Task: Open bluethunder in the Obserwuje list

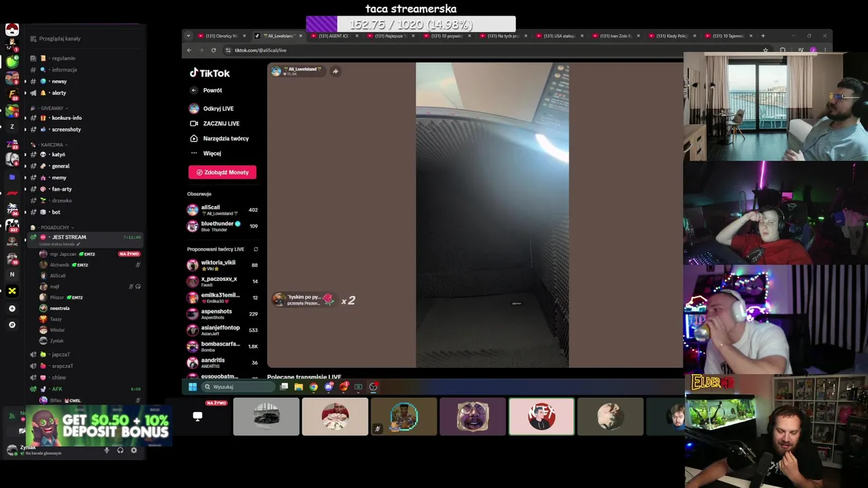Action: coord(222,226)
